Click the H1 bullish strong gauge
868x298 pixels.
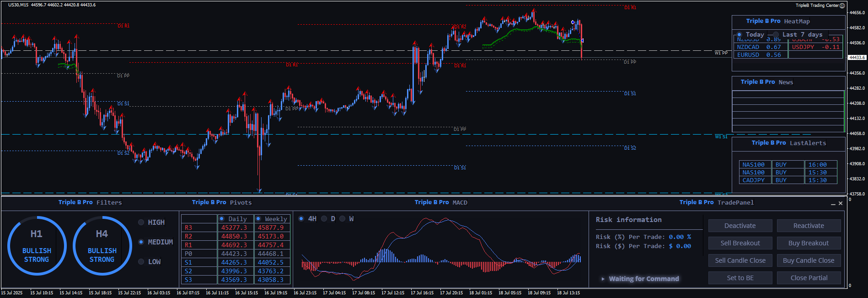37,246
